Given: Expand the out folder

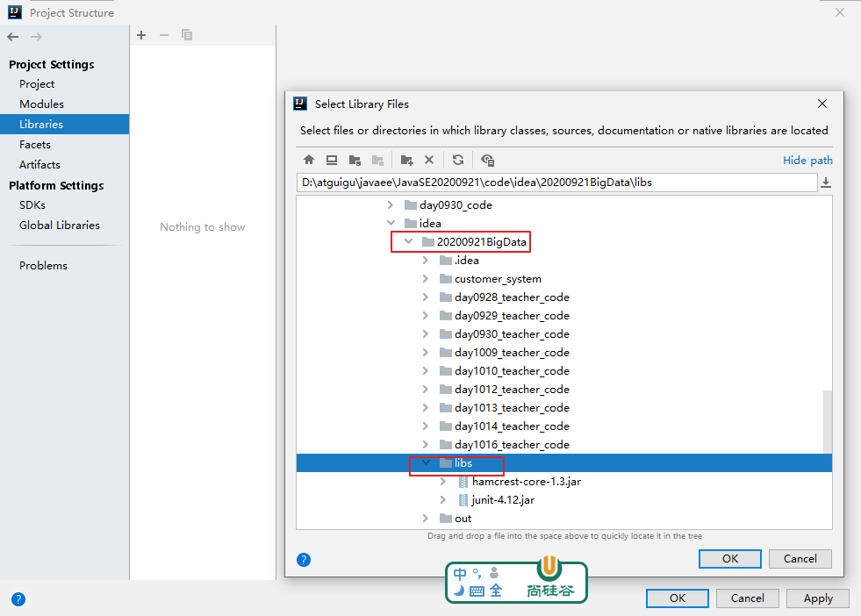Looking at the screenshot, I should [x=426, y=519].
